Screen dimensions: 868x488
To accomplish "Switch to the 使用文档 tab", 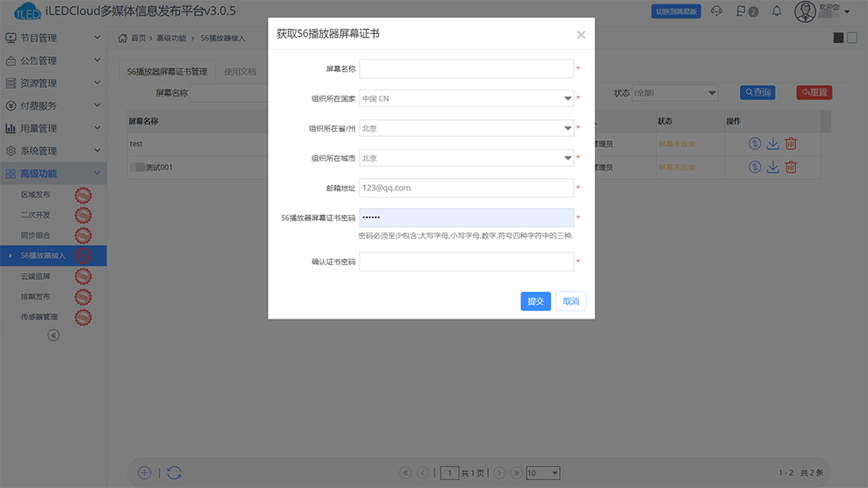I will 240,72.
